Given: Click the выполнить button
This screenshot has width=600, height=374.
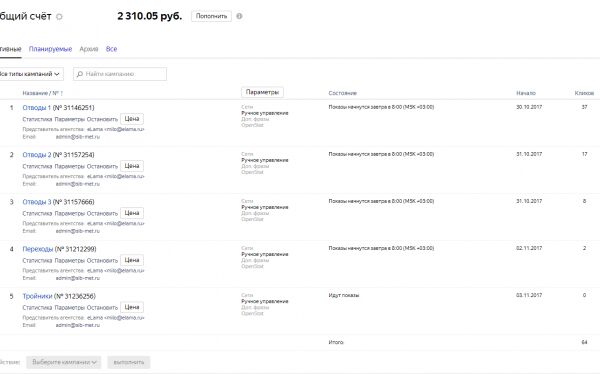Looking at the screenshot, I should (x=129, y=362).
